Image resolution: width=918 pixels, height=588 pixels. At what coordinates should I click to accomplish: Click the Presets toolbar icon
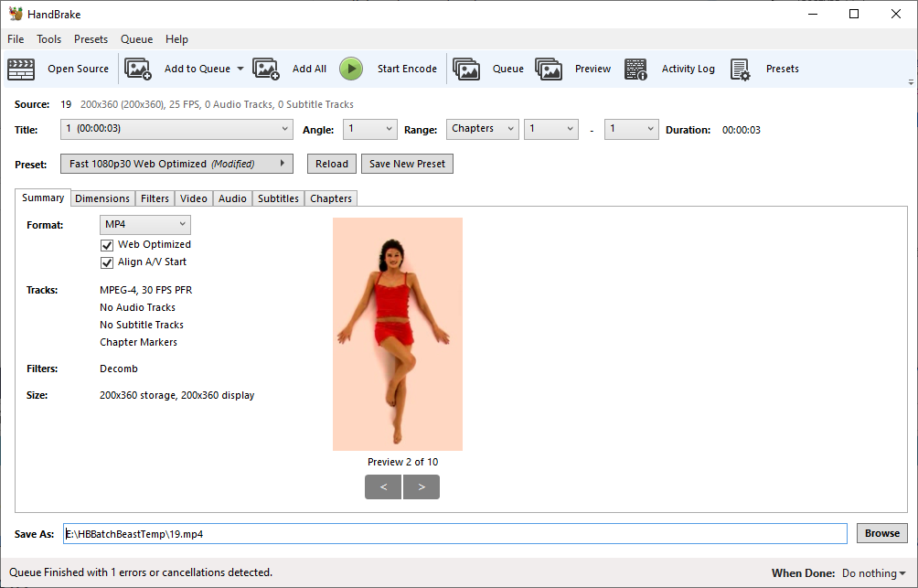click(x=741, y=69)
